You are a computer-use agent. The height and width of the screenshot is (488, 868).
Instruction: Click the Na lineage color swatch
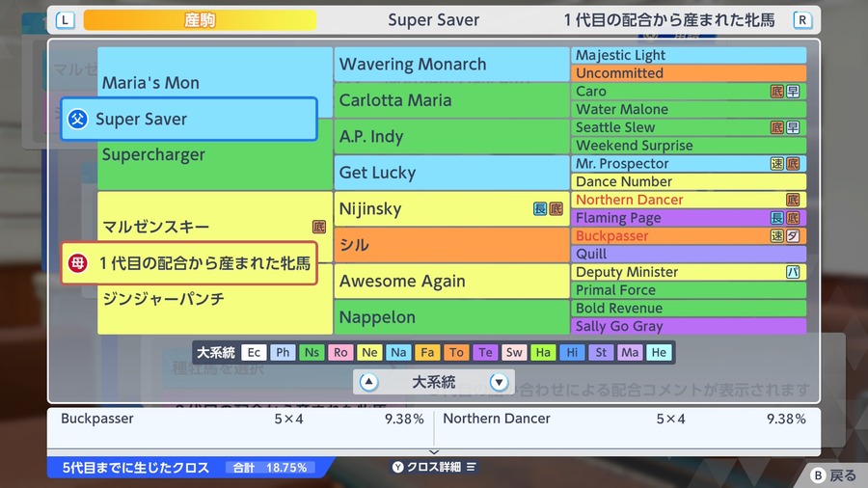coord(398,352)
